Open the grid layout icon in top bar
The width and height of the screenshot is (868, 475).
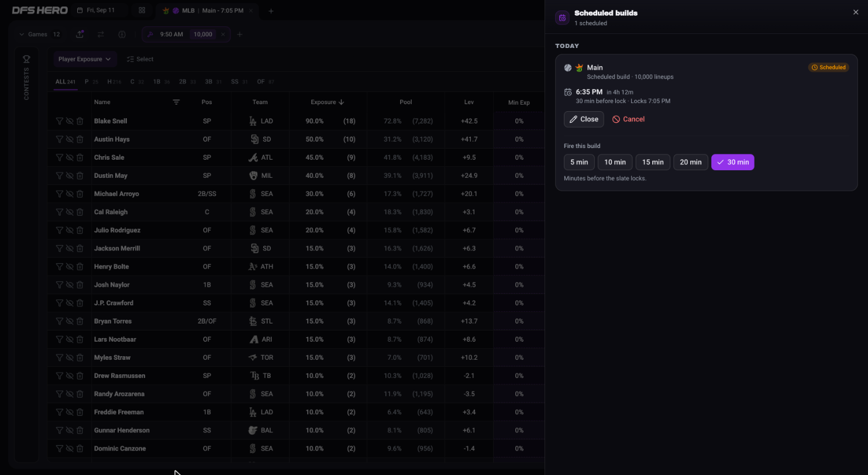pos(142,11)
